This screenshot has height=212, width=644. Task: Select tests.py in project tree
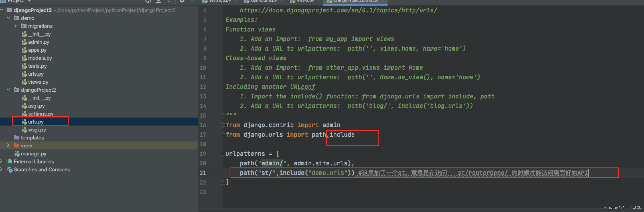tap(37, 66)
